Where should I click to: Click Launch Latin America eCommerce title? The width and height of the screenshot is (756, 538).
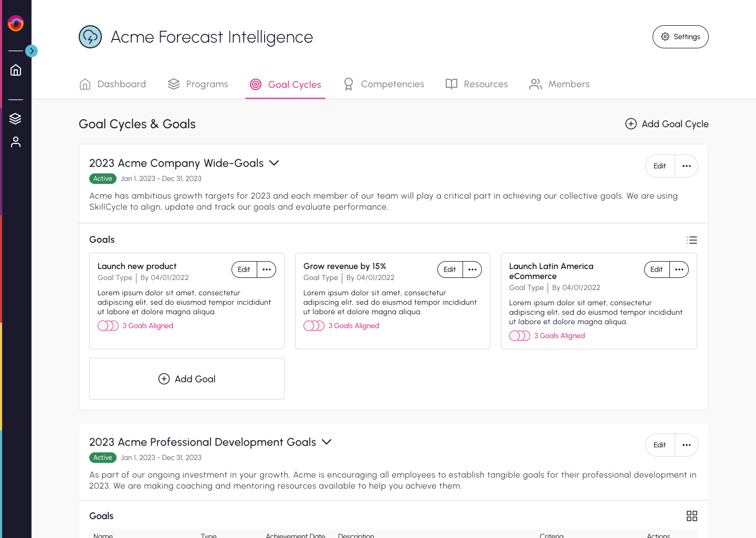(551, 271)
